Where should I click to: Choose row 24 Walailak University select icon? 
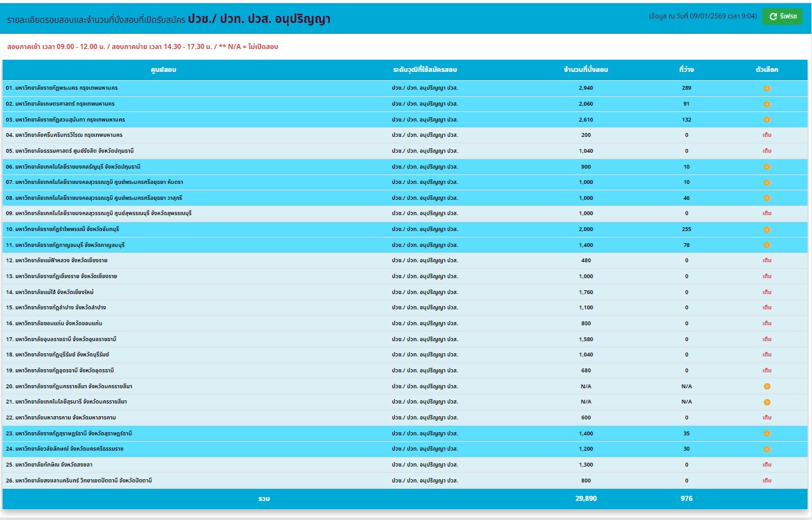click(767, 449)
